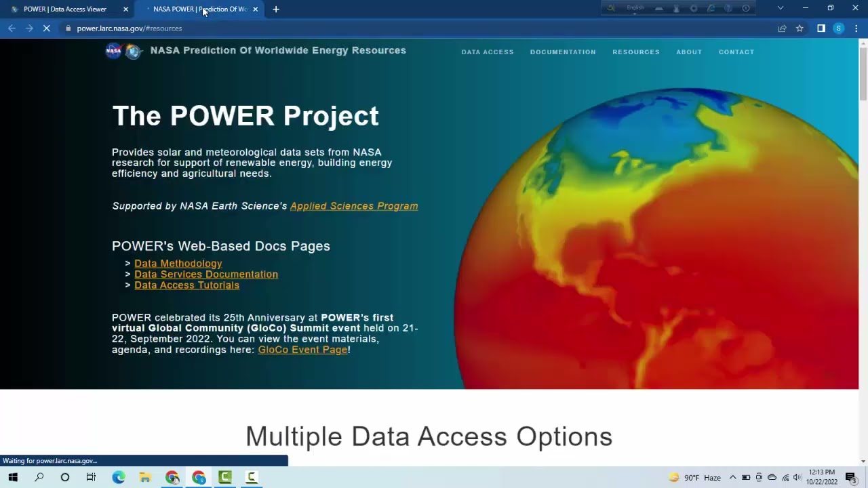Open the DOCUMENTATION menu
The height and width of the screenshot is (488, 868).
point(563,52)
